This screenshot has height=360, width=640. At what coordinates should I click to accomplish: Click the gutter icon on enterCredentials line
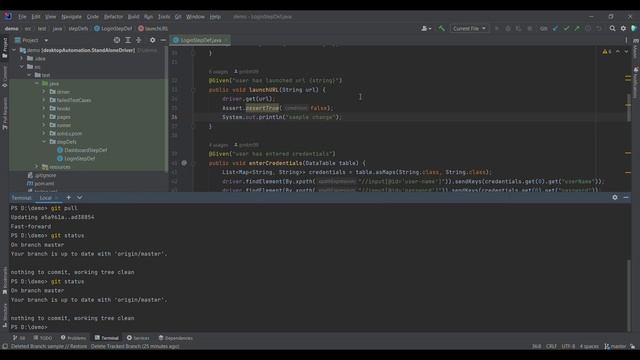point(184,163)
